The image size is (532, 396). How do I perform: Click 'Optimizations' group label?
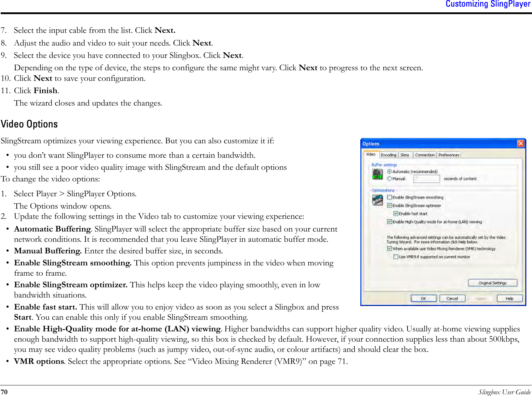point(383,190)
